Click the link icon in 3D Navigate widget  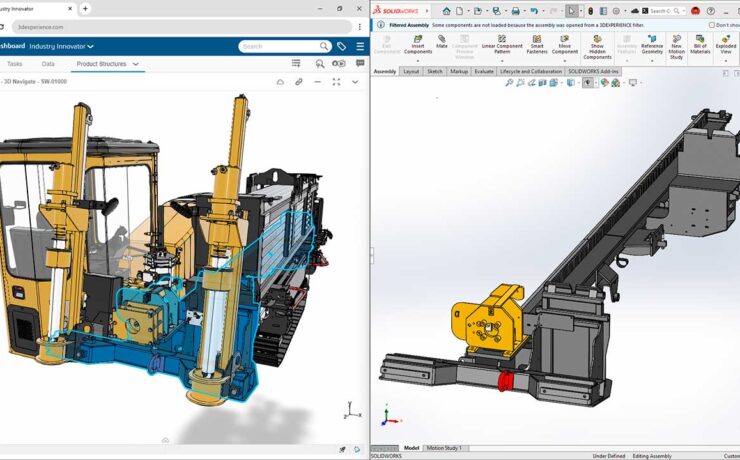tap(299, 82)
